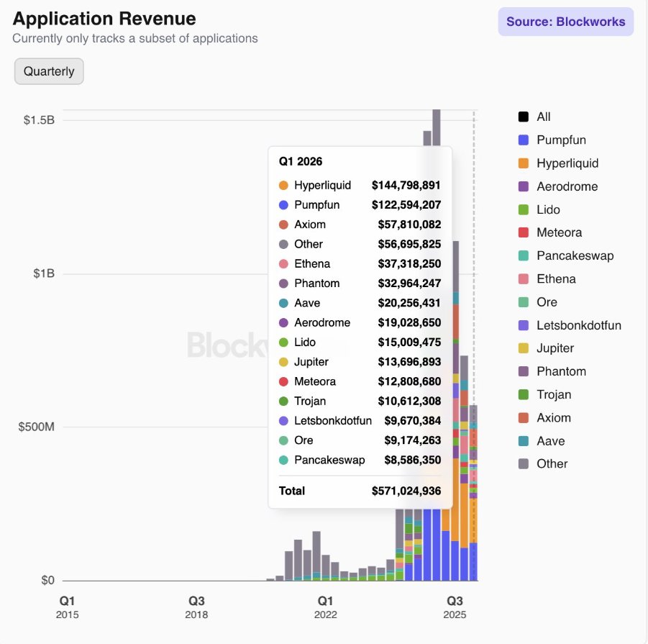
Task: Toggle the Phantom legend icon
Action: point(524,371)
